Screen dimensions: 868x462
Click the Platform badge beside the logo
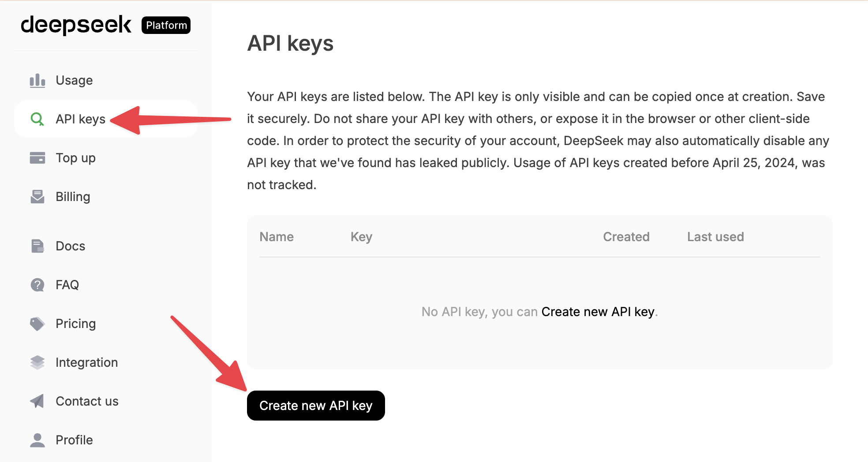pyautogui.click(x=166, y=25)
